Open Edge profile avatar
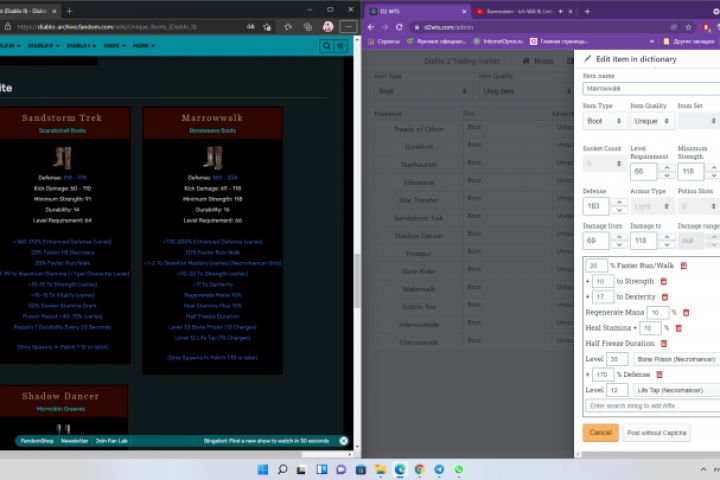The height and width of the screenshot is (480, 720). [328, 27]
